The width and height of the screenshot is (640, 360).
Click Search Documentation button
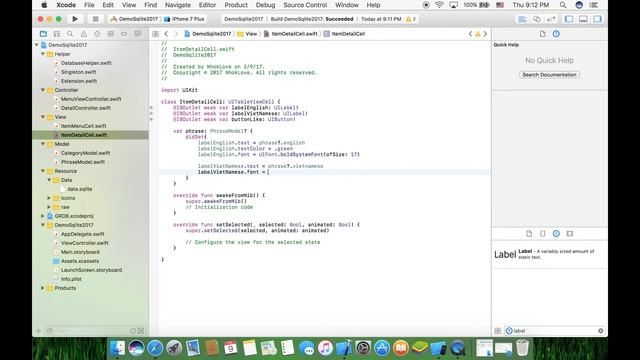(549, 75)
